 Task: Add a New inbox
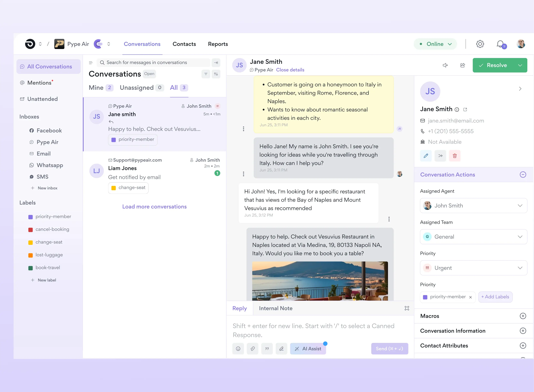point(44,188)
